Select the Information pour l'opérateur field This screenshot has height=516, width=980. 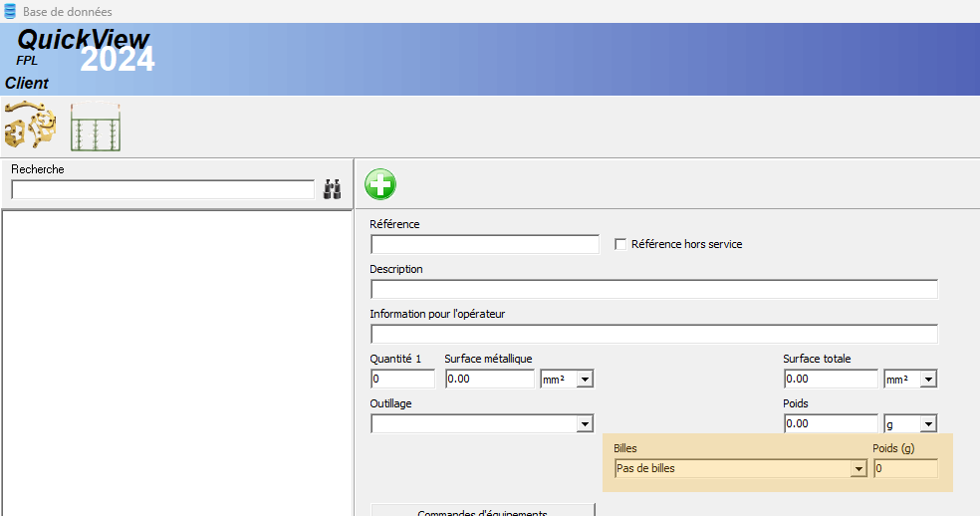(653, 334)
